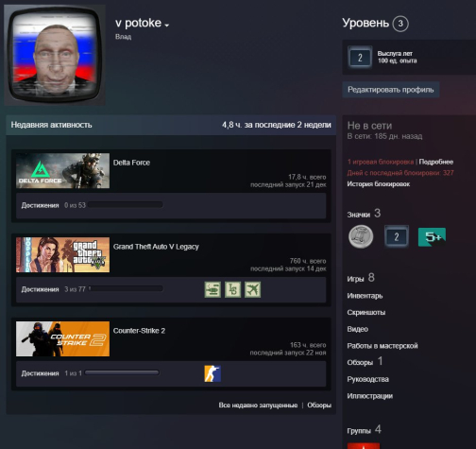Open the LS achievement icon for GTA V

click(232, 289)
